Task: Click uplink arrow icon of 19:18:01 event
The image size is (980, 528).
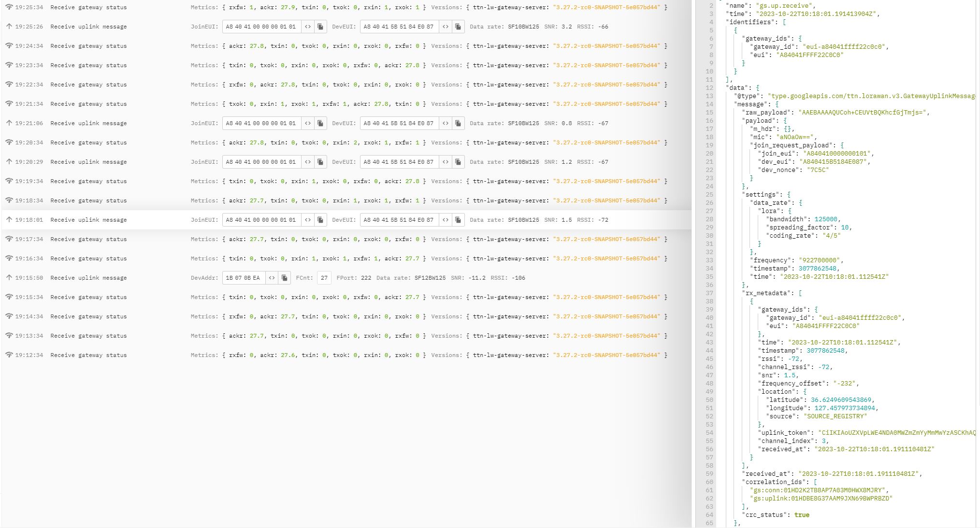Action: tap(9, 220)
